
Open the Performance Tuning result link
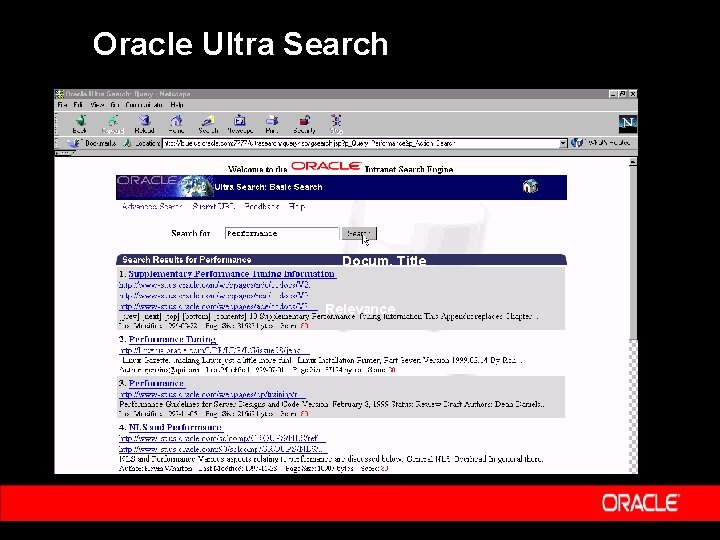(173, 339)
